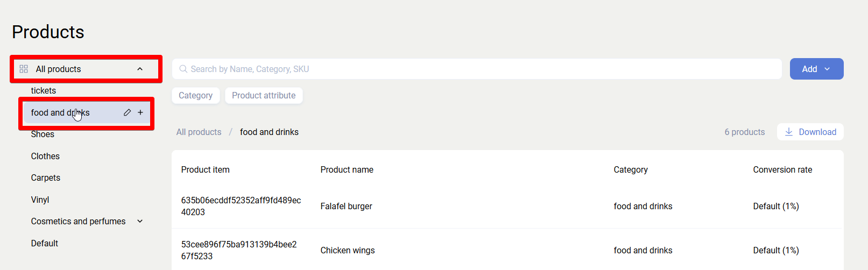Select the Default category
The height and width of the screenshot is (270, 868).
[x=45, y=243]
